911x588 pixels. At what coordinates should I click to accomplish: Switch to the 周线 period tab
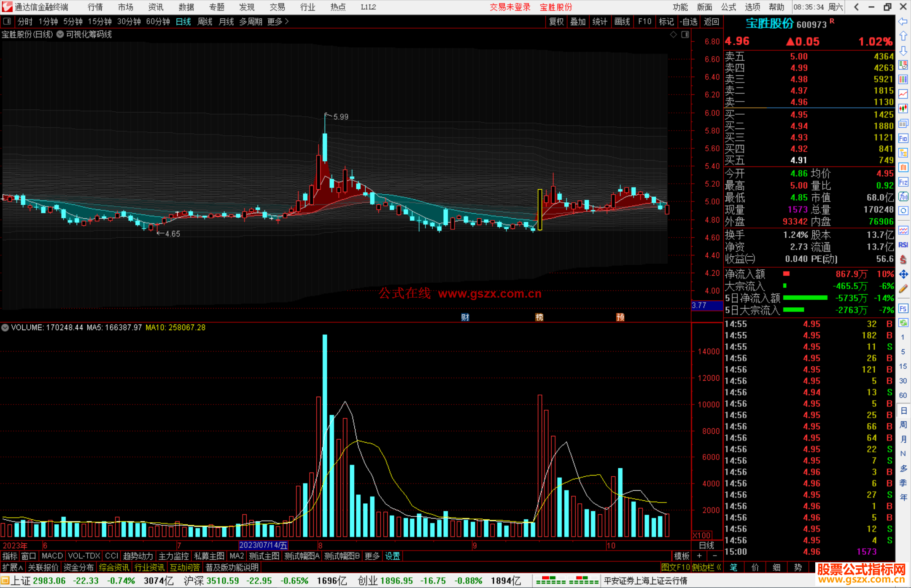(205, 21)
